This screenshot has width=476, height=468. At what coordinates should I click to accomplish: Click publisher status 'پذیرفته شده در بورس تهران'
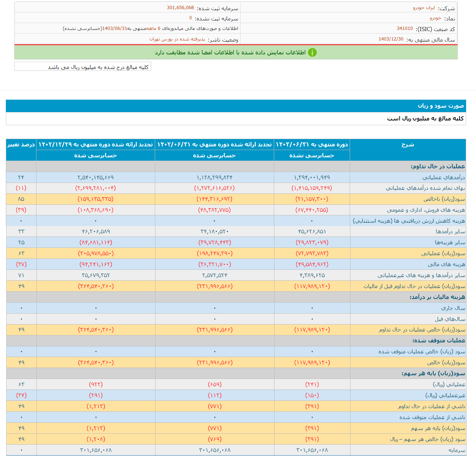pos(177,39)
